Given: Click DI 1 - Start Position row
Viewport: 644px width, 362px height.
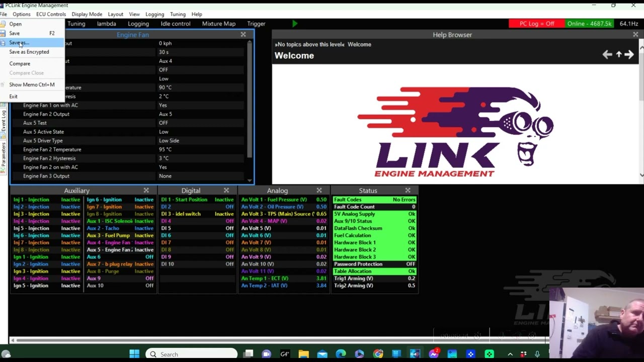Looking at the screenshot, I should [197, 200].
